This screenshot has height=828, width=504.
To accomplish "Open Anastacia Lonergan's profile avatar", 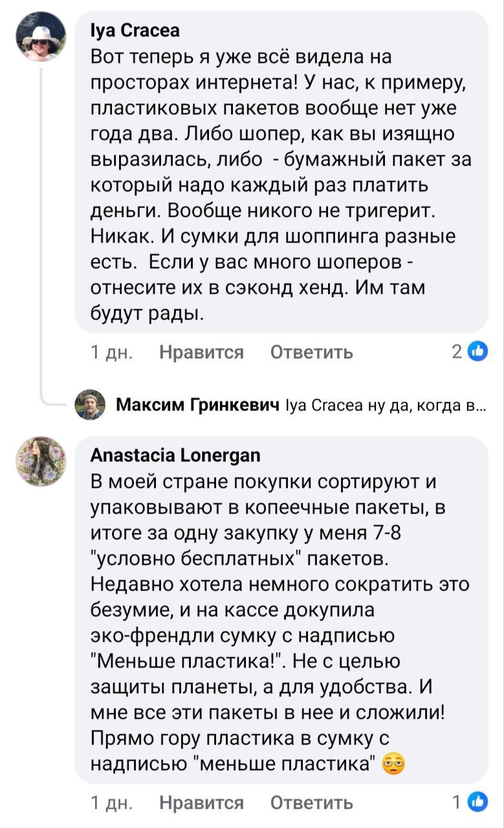I will click(x=41, y=461).
